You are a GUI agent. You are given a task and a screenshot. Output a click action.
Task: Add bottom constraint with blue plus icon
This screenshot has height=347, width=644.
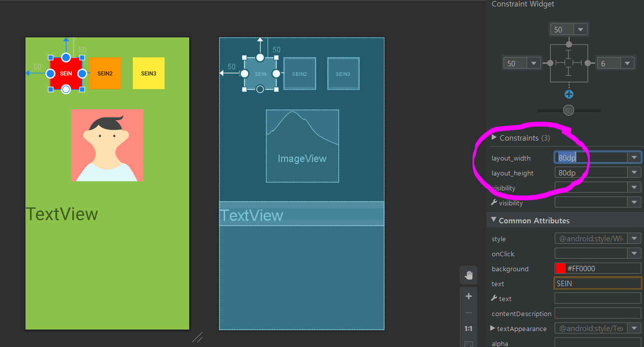click(569, 94)
